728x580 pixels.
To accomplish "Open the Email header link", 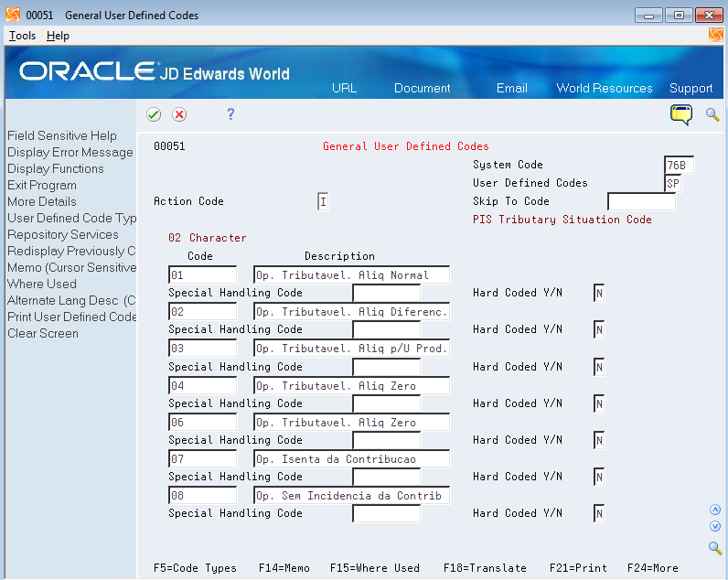I will tap(511, 88).
